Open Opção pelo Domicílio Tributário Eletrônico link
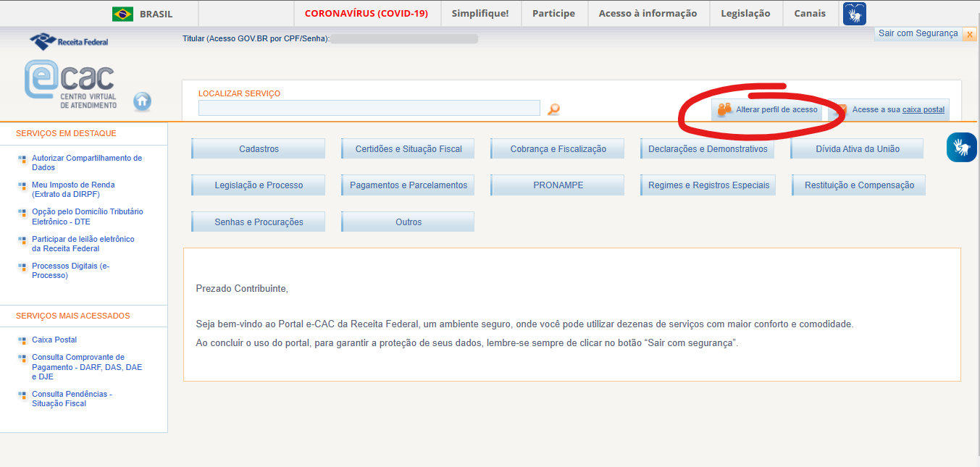 pyautogui.click(x=88, y=216)
